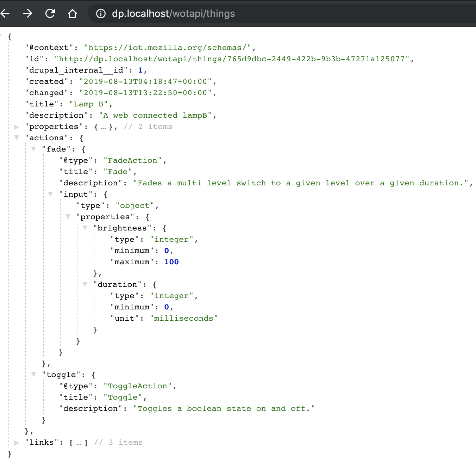The height and width of the screenshot is (468, 476).
Task: Collapse the "duration" property node
Action: point(85,284)
